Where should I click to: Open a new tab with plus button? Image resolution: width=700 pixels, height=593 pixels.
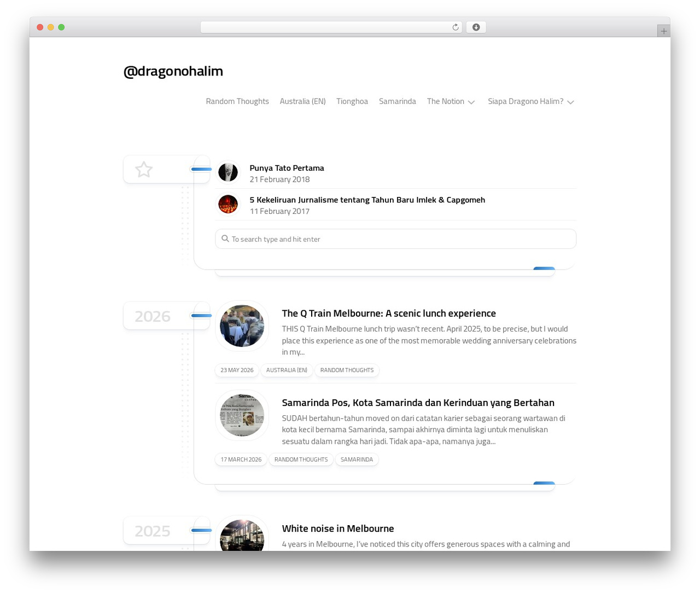pos(663,31)
